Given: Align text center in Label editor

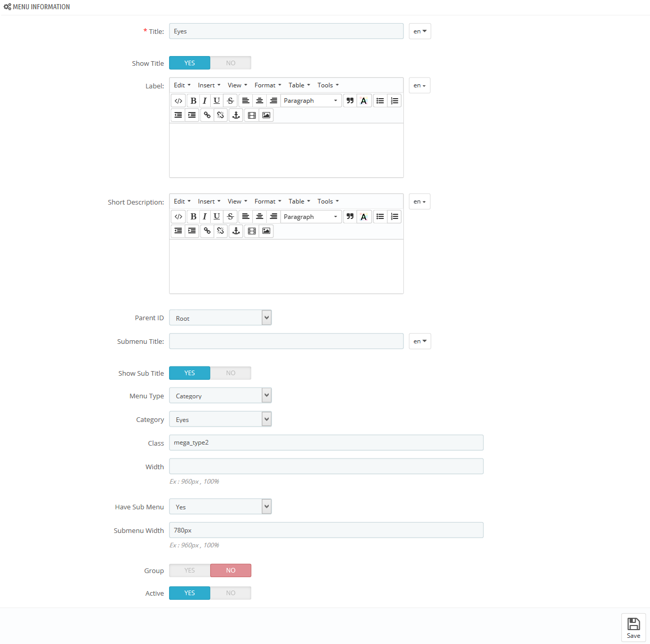Looking at the screenshot, I should click(259, 101).
